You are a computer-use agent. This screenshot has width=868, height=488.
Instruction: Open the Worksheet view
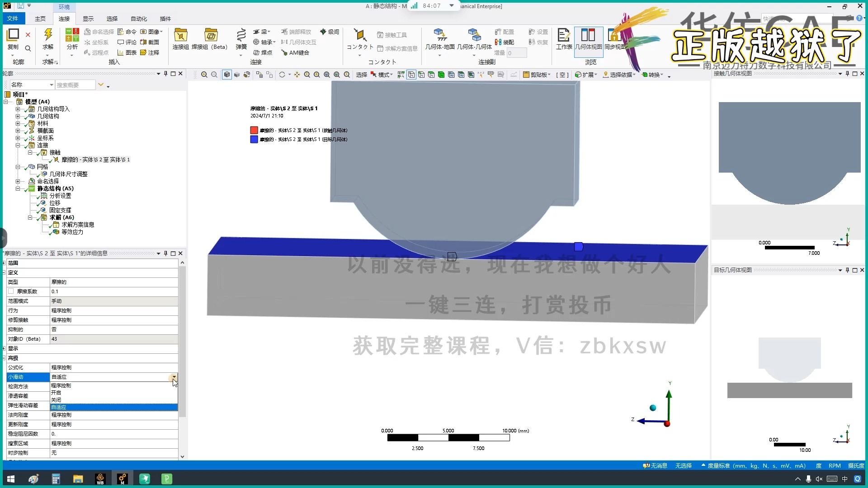[563, 37]
